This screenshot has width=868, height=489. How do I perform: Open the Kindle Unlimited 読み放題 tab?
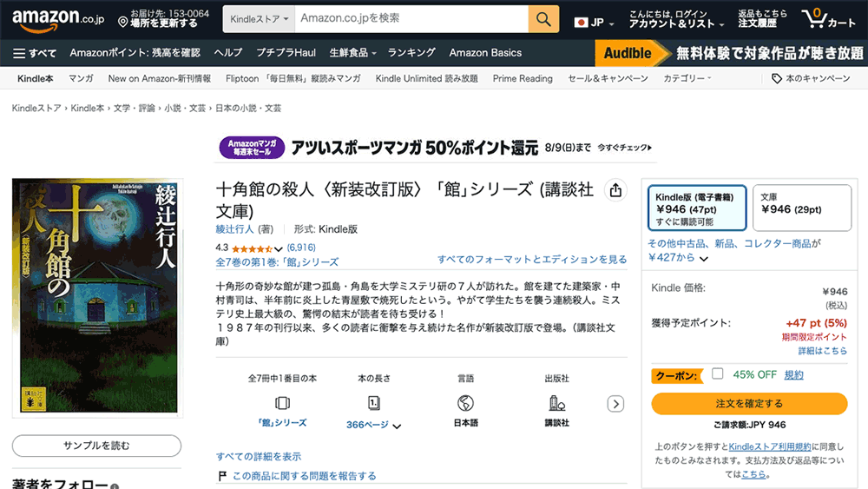[x=426, y=79]
